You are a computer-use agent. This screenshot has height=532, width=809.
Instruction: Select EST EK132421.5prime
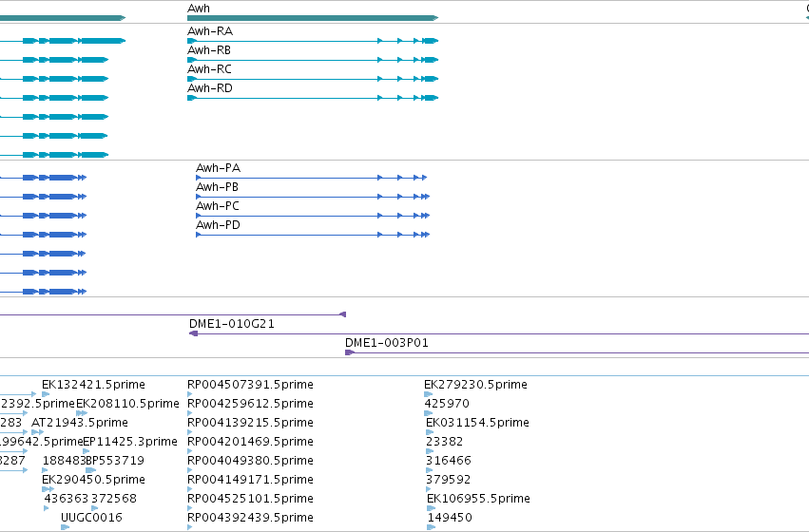point(93,385)
